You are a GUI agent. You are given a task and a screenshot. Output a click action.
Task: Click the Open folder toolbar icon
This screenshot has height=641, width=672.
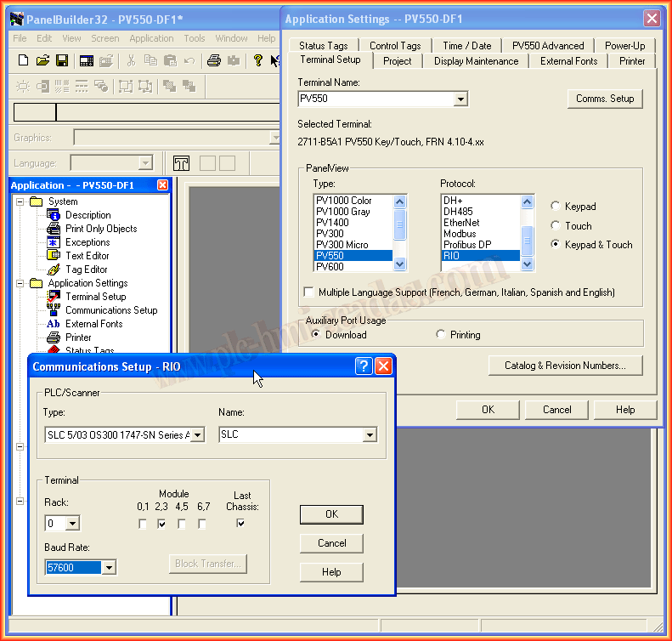coord(42,60)
